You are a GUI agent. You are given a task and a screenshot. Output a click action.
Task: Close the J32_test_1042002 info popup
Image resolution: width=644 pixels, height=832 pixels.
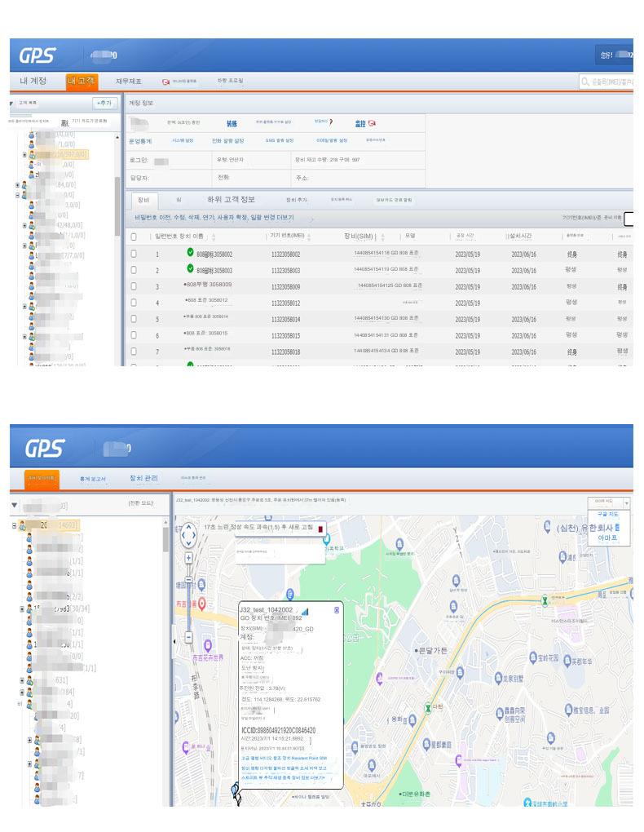coord(337,609)
